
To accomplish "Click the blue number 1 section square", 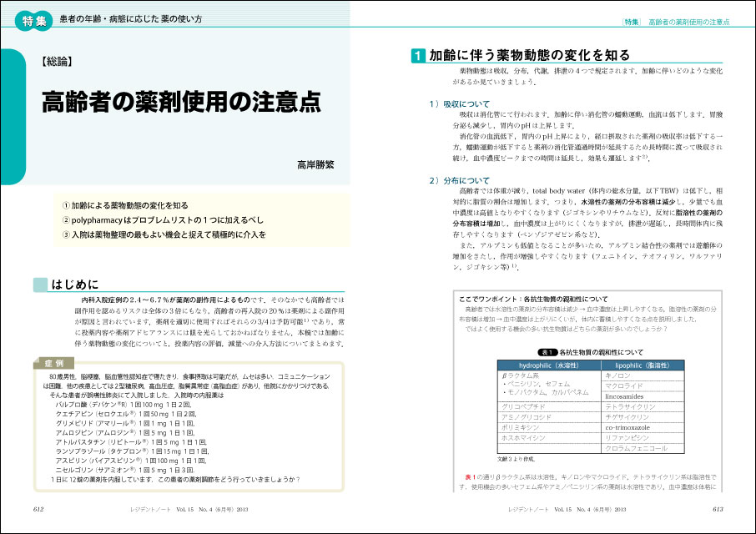I will point(417,56).
